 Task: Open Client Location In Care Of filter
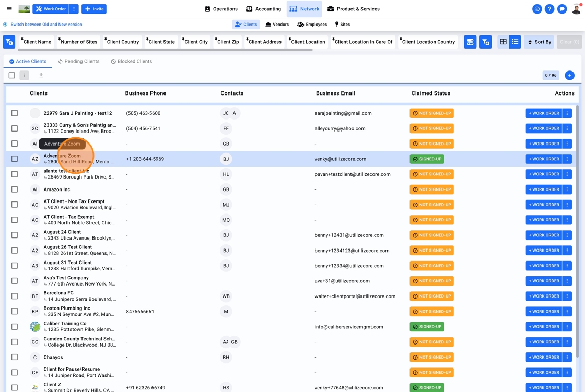click(x=363, y=42)
